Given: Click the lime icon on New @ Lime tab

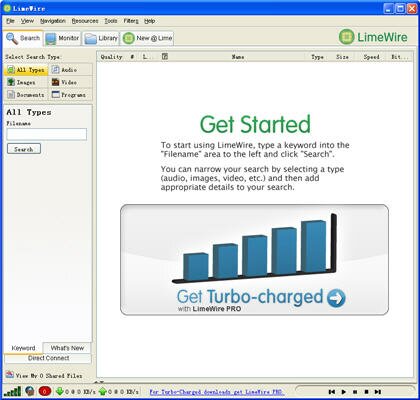Looking at the screenshot, I should (x=128, y=38).
